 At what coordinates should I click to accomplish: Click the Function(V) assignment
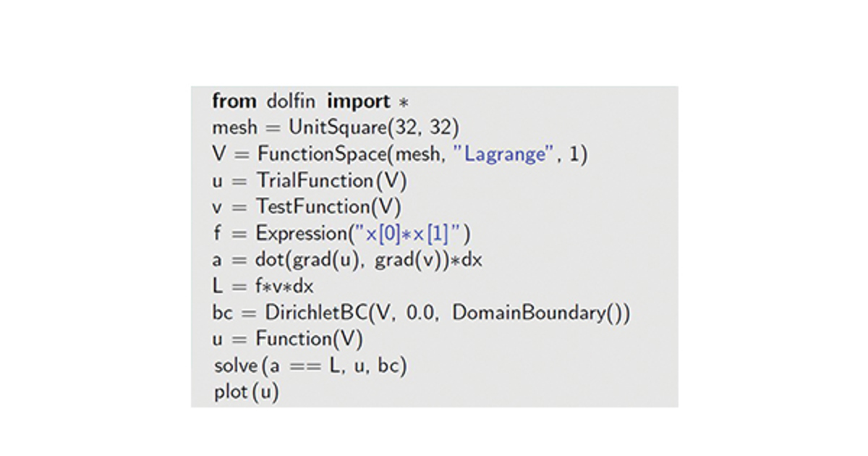(x=309, y=339)
